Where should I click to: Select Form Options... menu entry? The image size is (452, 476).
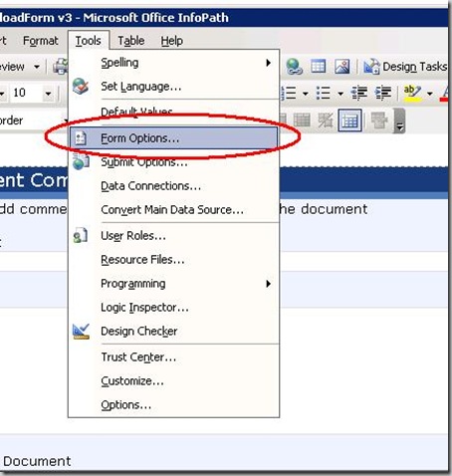pyautogui.click(x=173, y=138)
